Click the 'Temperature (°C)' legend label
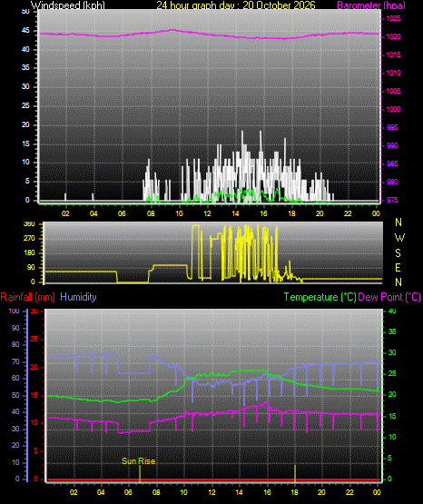This screenshot has width=423, height=504. 320,297
